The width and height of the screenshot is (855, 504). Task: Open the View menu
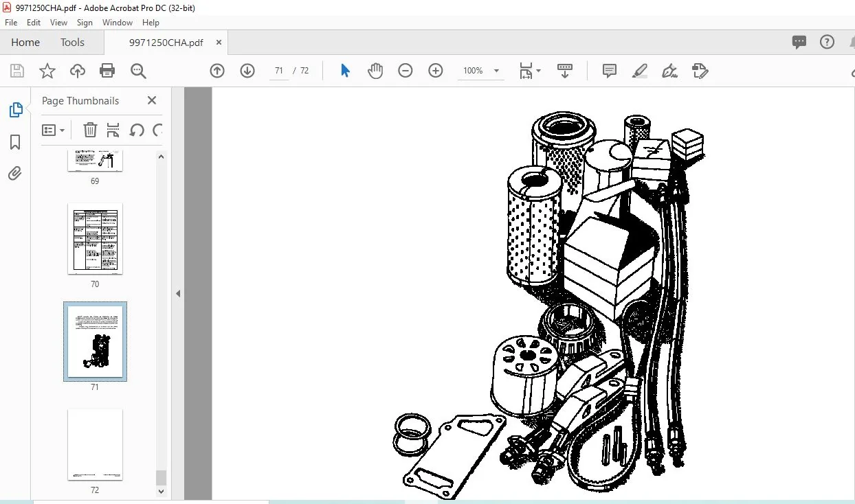point(59,23)
